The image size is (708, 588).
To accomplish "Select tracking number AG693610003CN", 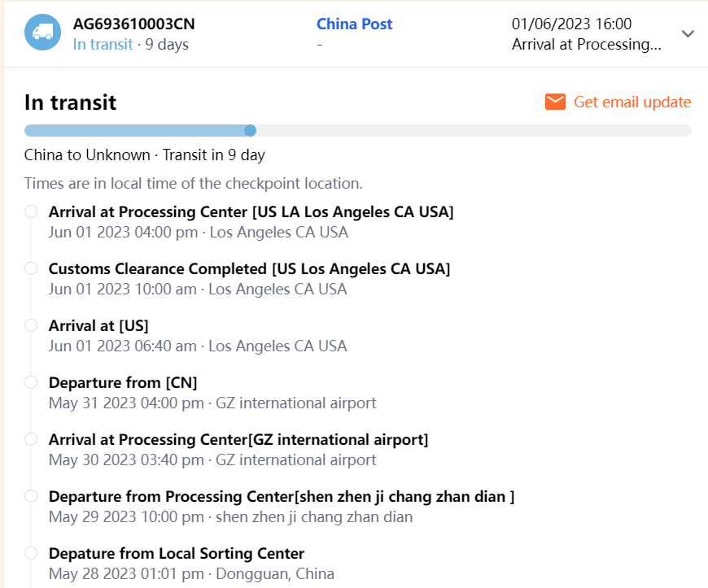I will tap(133, 24).
